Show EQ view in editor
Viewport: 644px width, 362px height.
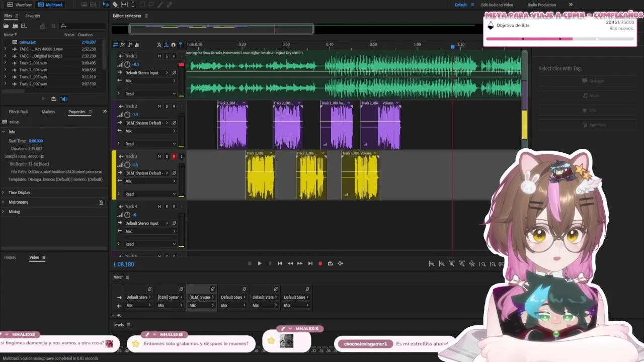click(137, 45)
